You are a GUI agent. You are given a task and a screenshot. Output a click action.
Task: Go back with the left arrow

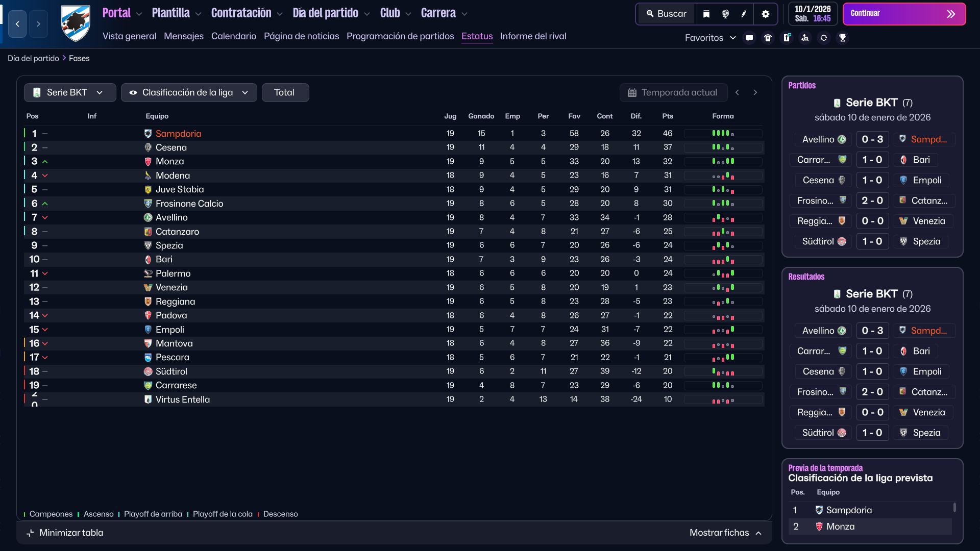(17, 24)
